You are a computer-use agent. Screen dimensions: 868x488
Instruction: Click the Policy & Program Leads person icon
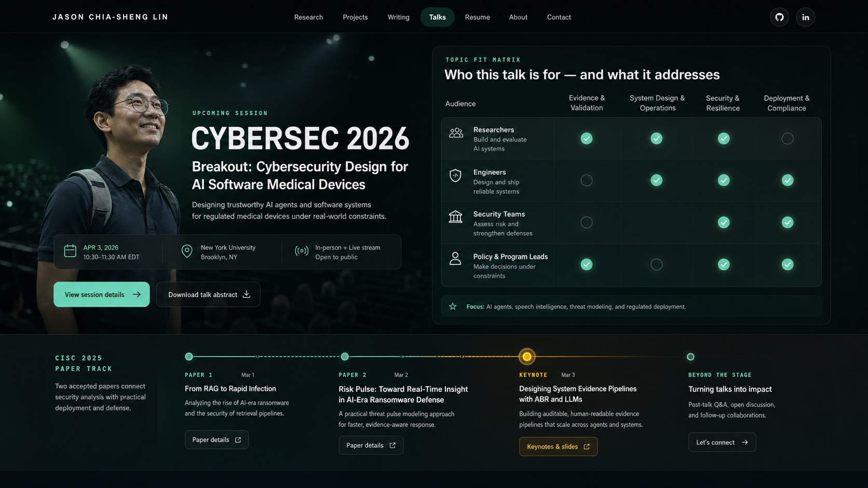455,259
